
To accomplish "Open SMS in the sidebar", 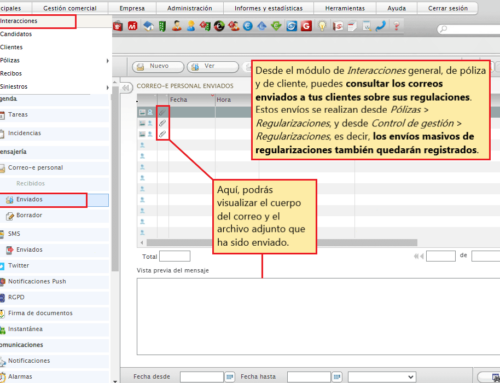I will 14,234.
